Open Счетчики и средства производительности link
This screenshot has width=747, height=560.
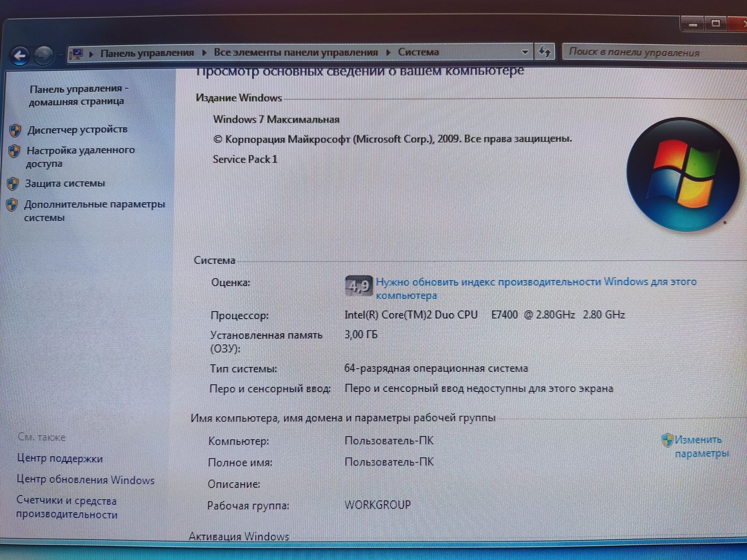click(66, 507)
